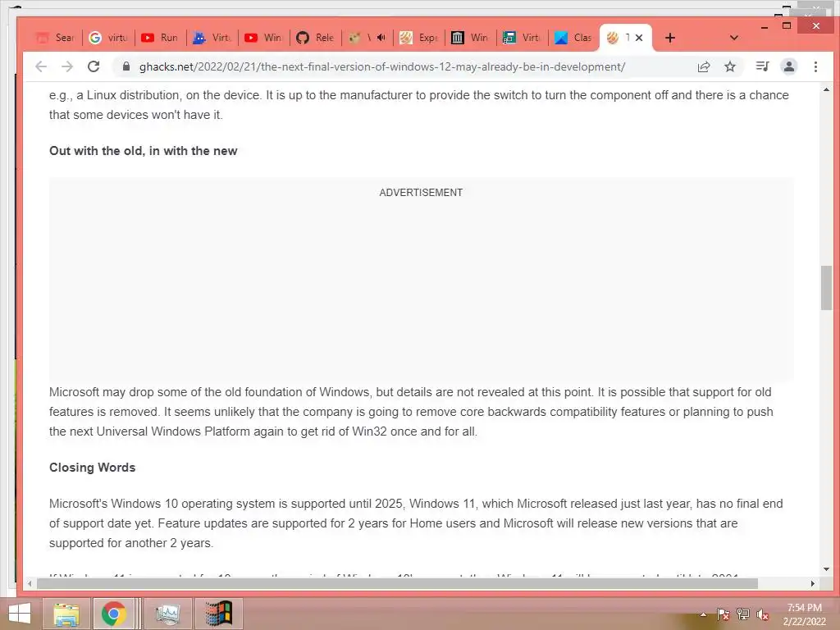
Task: Open the YouTube 'Run' tab
Action: click(x=160, y=38)
